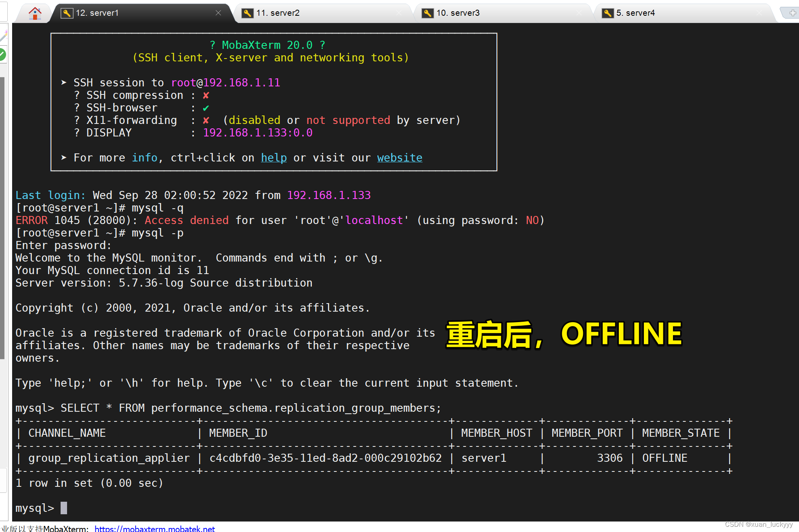Switch to the 11. server2 tab
Image resolution: width=799 pixels, height=532 pixels.
[x=278, y=13]
